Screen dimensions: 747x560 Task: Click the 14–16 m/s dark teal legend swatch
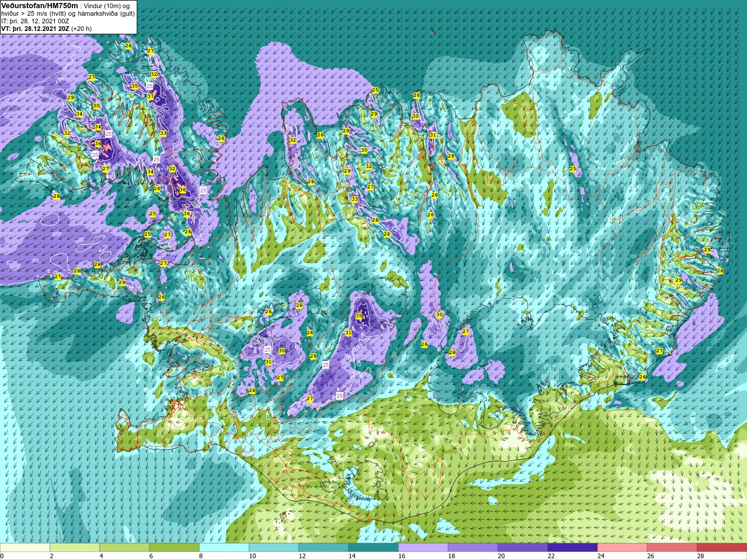click(x=373, y=548)
